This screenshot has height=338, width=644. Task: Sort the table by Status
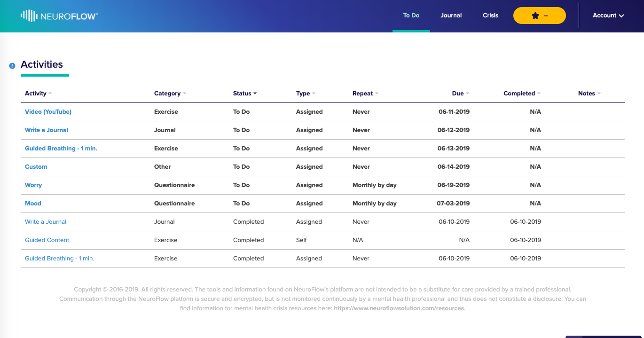(x=245, y=94)
